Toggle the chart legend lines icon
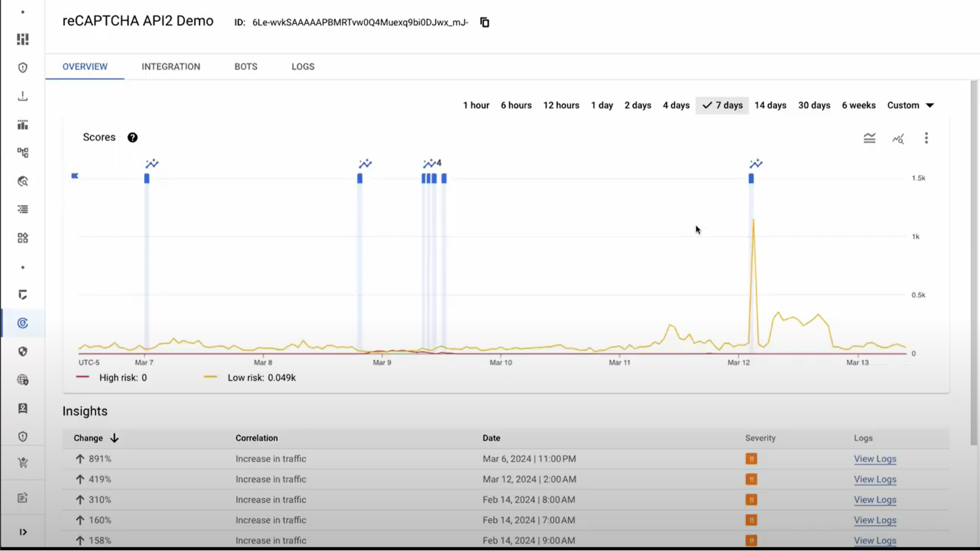980x551 pixels. coord(869,138)
